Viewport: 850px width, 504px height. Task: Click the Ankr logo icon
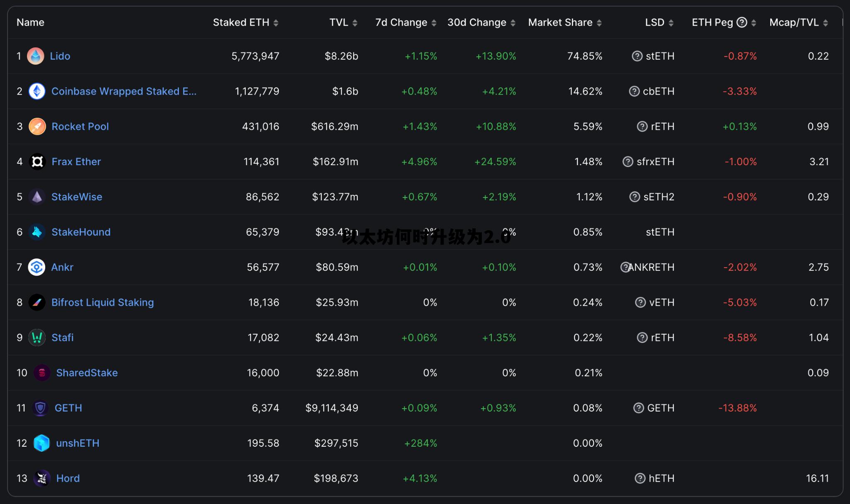pyautogui.click(x=37, y=267)
